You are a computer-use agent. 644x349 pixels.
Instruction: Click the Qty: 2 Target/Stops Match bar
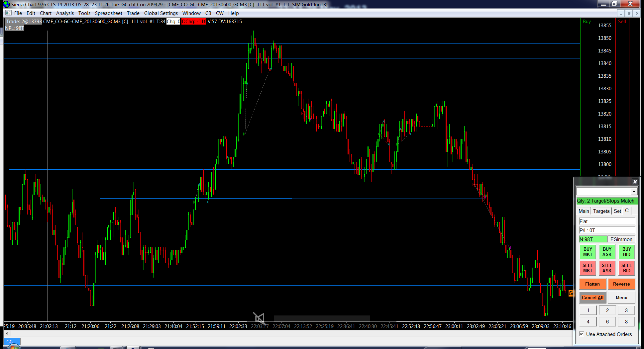607,201
